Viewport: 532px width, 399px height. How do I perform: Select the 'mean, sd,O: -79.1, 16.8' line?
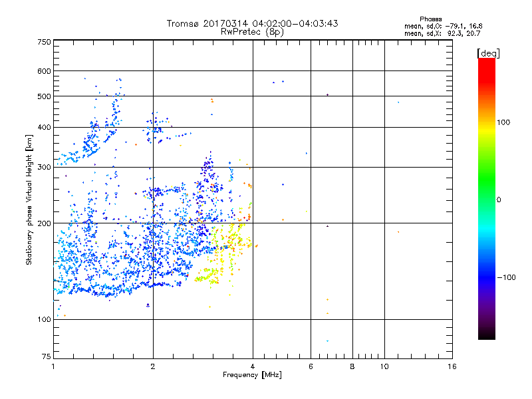click(x=443, y=26)
